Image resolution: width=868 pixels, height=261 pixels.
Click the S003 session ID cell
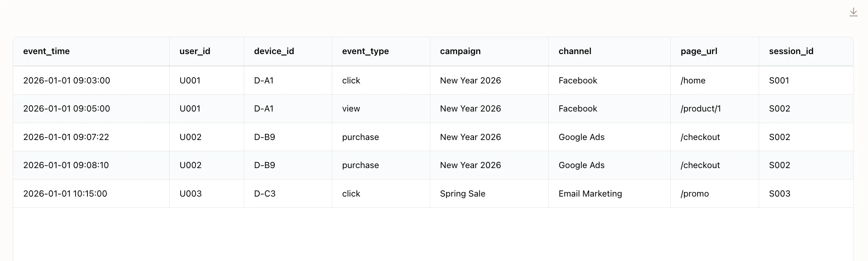[779, 194]
